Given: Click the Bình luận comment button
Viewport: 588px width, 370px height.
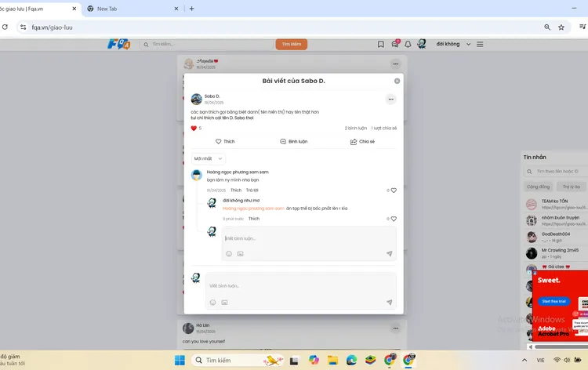Looking at the screenshot, I should point(293,142).
